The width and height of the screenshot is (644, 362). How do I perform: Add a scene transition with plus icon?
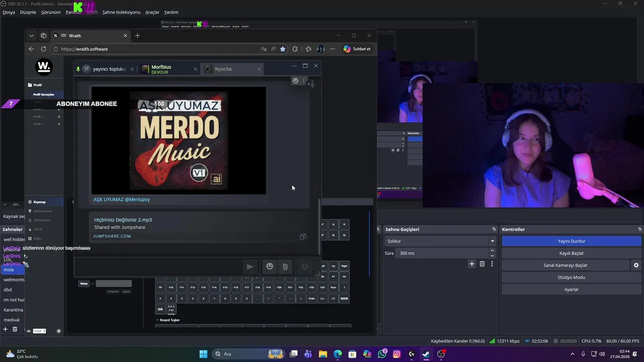pos(471,264)
